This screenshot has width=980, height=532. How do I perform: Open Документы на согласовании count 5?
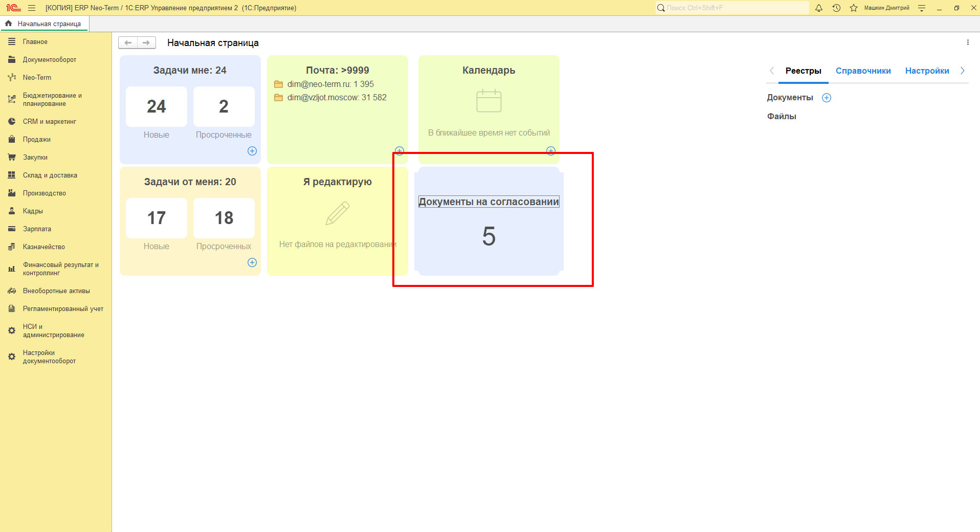tap(489, 236)
